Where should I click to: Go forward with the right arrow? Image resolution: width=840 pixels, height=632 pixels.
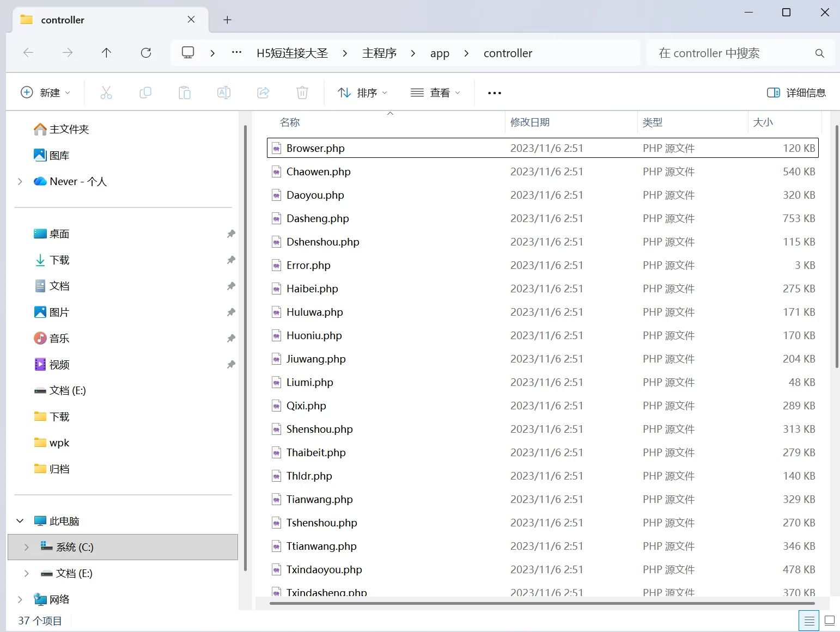[68, 53]
